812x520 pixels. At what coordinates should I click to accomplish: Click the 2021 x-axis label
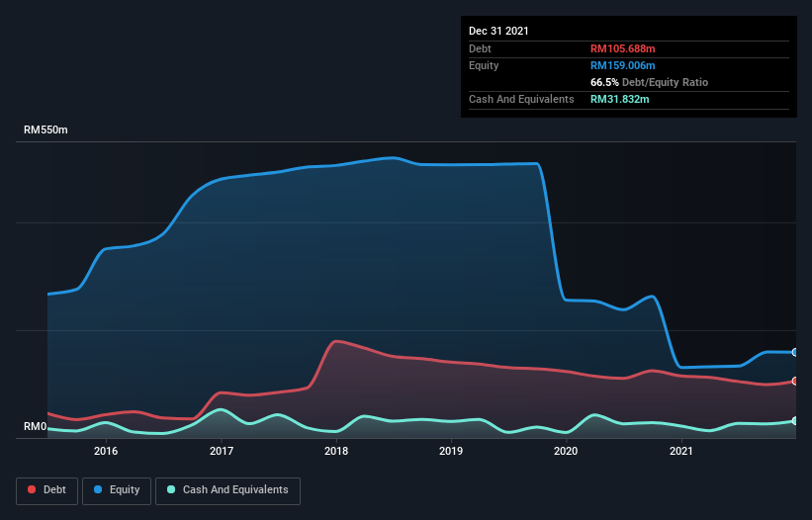pyautogui.click(x=681, y=451)
